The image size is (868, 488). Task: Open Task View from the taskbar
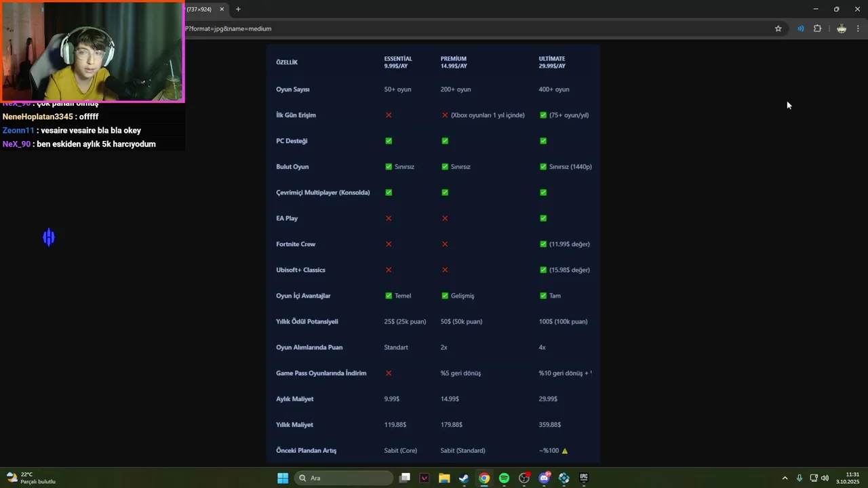(x=405, y=478)
